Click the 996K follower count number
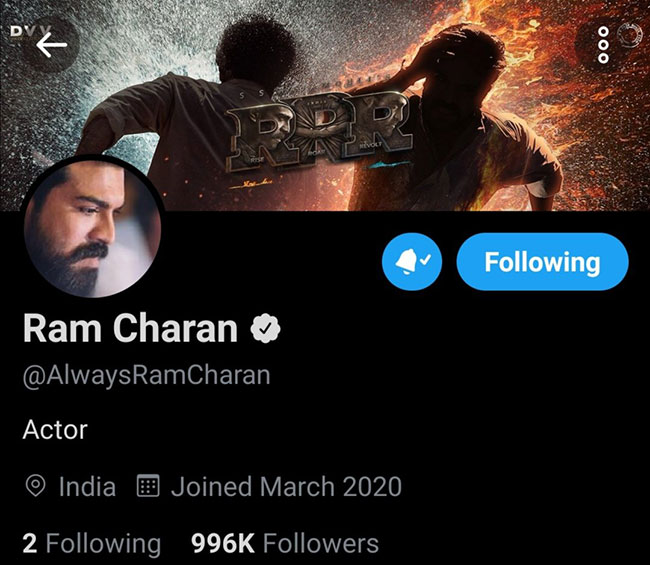Screen dimensions: 650x565 (x=223, y=543)
